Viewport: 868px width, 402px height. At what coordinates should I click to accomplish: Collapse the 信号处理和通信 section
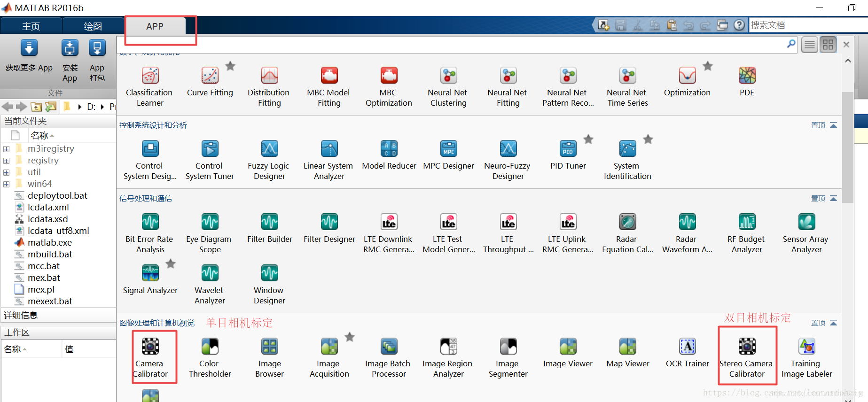pos(833,199)
